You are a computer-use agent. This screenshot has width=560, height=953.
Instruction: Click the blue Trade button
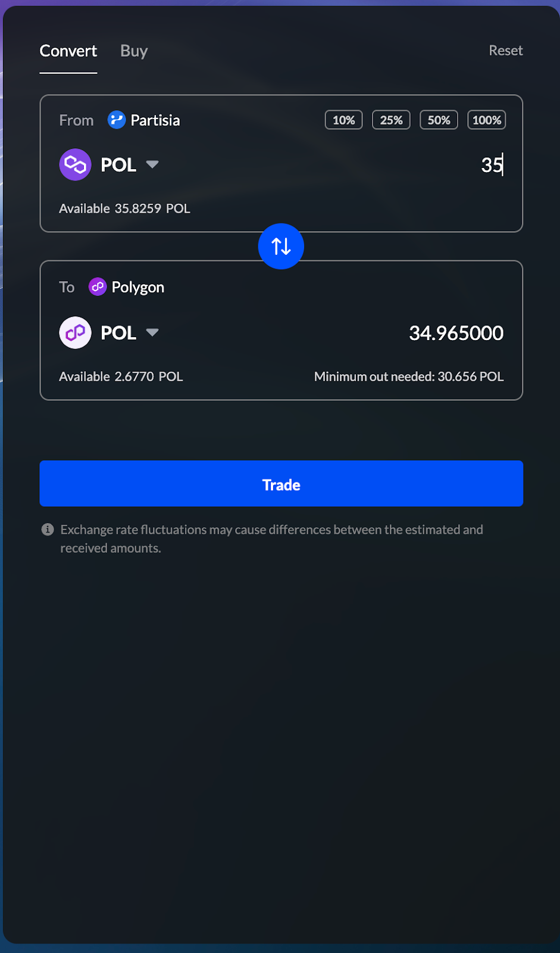[x=281, y=484]
